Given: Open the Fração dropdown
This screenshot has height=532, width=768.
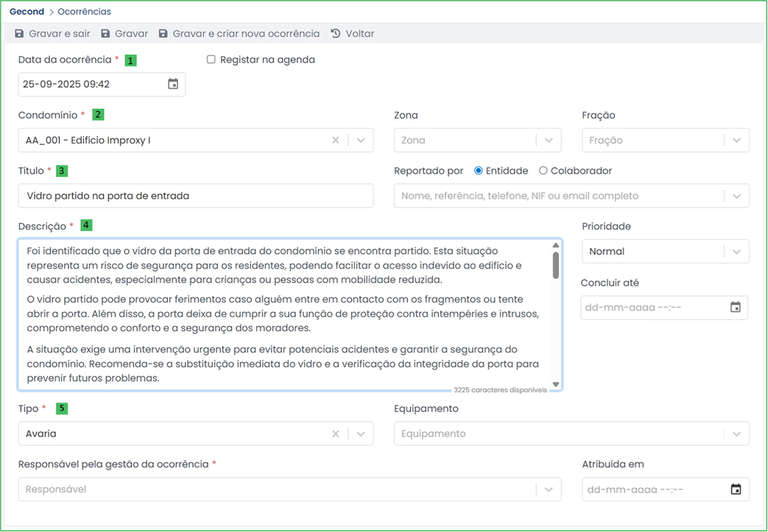Looking at the screenshot, I should (x=736, y=140).
